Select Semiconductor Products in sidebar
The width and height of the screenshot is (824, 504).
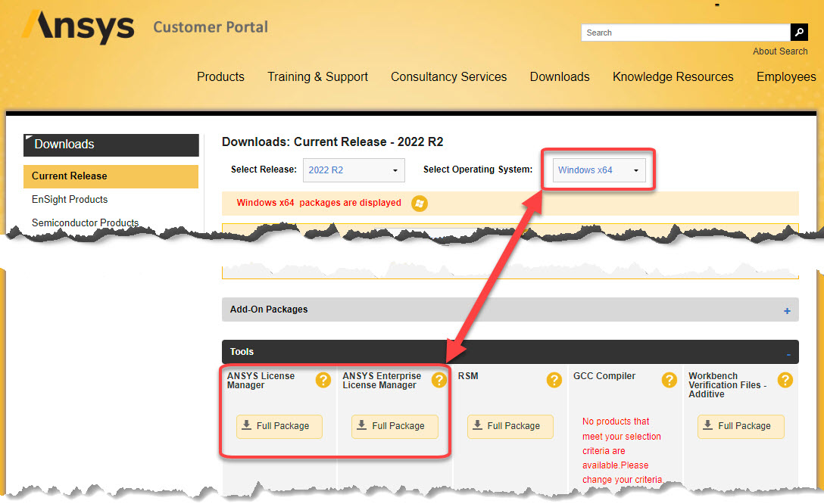click(85, 222)
